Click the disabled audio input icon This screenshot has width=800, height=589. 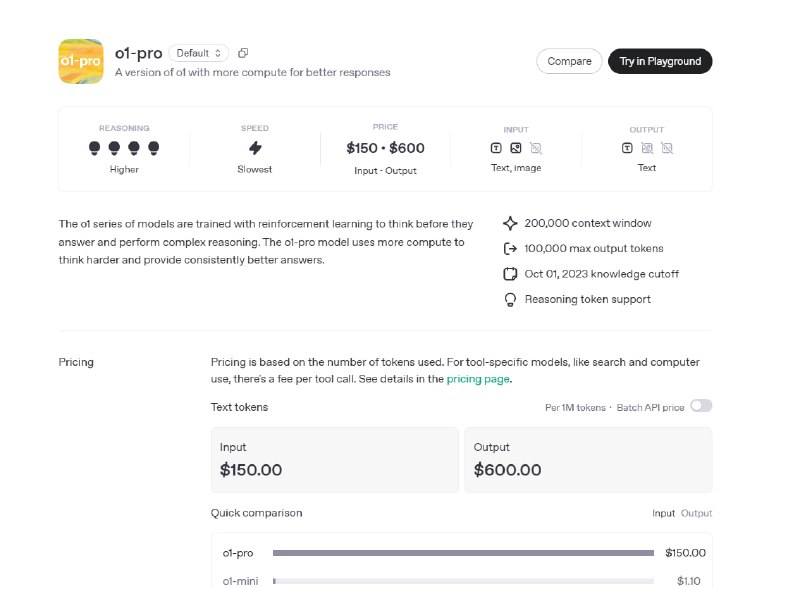536,148
